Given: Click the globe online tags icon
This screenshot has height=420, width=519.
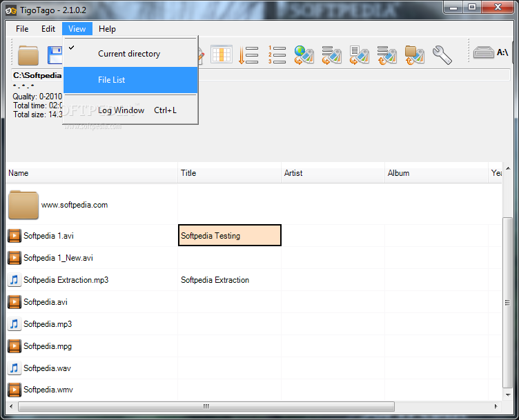Looking at the screenshot, I should (304, 55).
